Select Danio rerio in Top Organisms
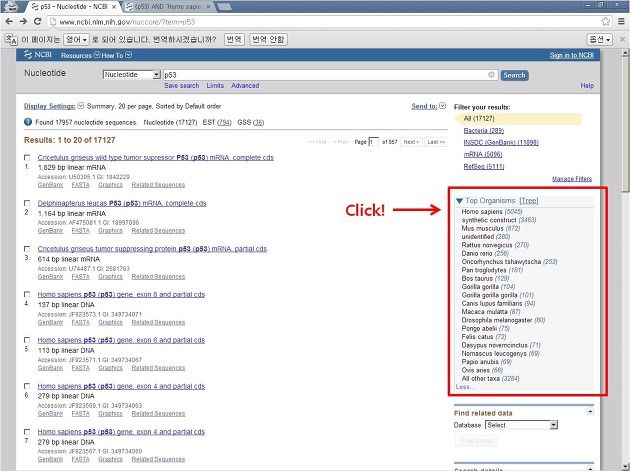This screenshot has height=472, width=630. 485,253
